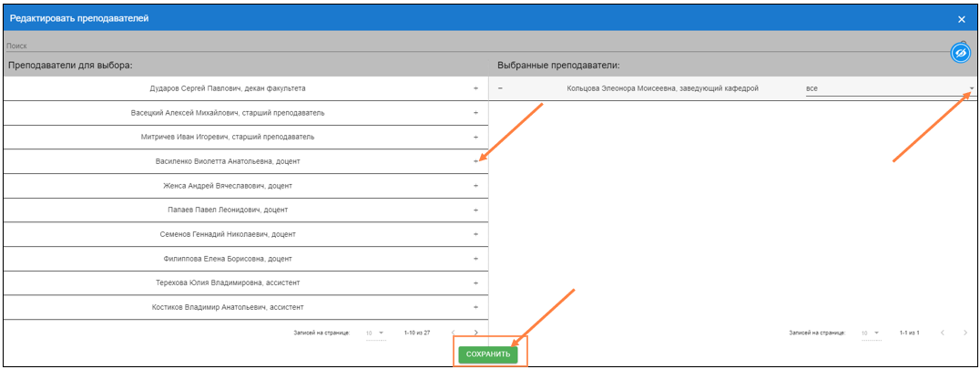Add Васецкий Алексей Михайлович with plus icon
The width and height of the screenshot is (980, 369).
point(475,113)
